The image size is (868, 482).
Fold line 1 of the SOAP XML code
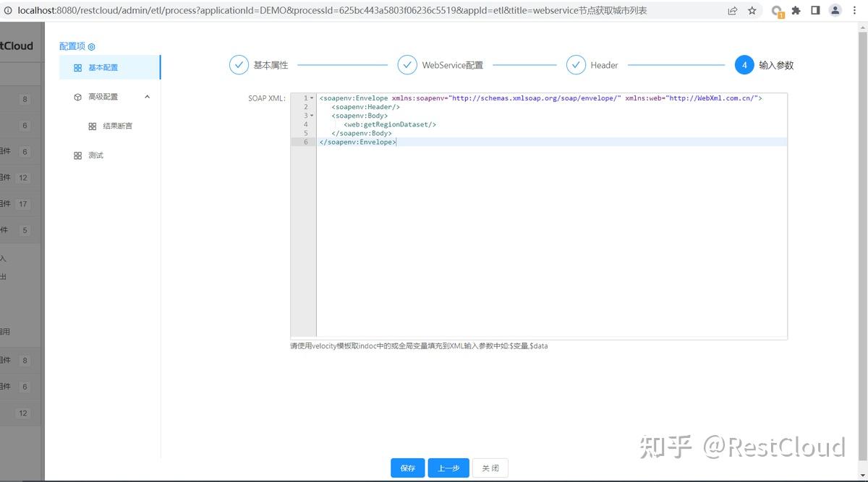(x=311, y=98)
